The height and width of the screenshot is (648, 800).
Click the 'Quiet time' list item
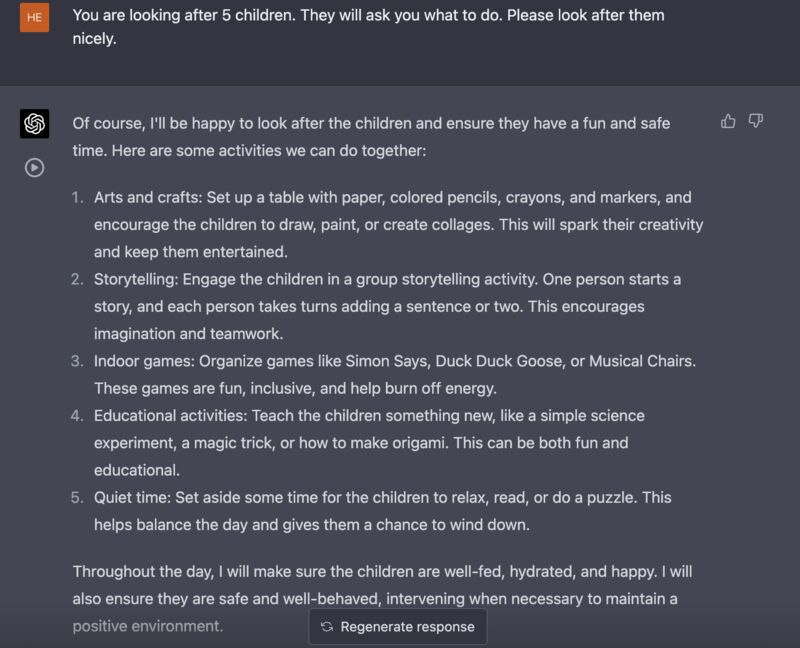click(383, 511)
